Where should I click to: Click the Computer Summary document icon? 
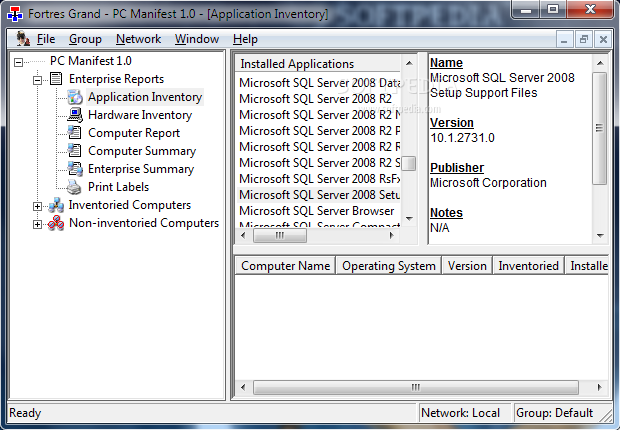coord(75,151)
